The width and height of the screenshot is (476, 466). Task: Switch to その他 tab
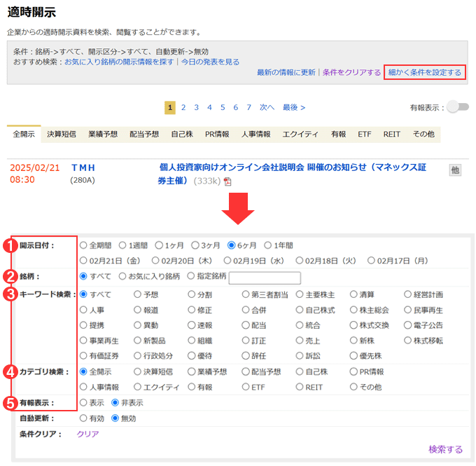[x=423, y=134]
